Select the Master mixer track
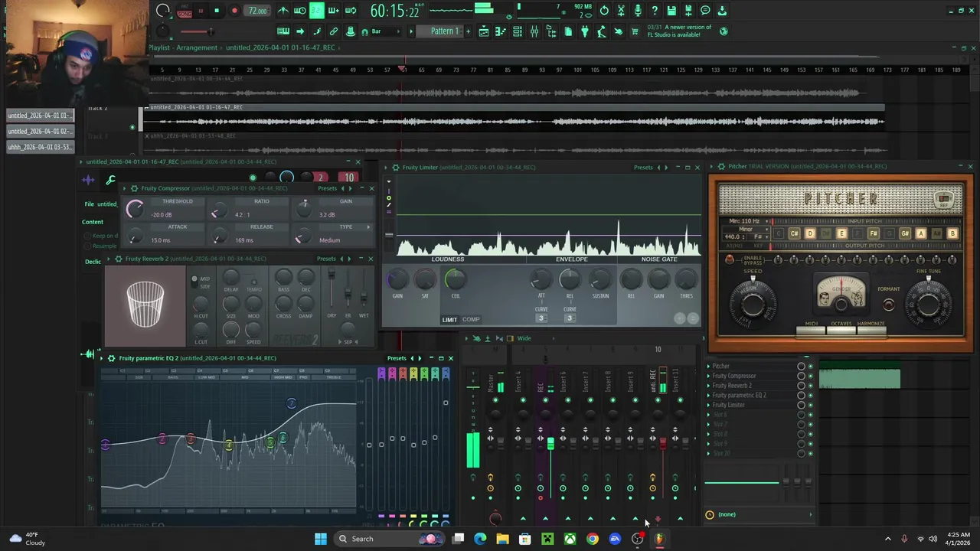The height and width of the screenshot is (551, 980). (x=491, y=383)
